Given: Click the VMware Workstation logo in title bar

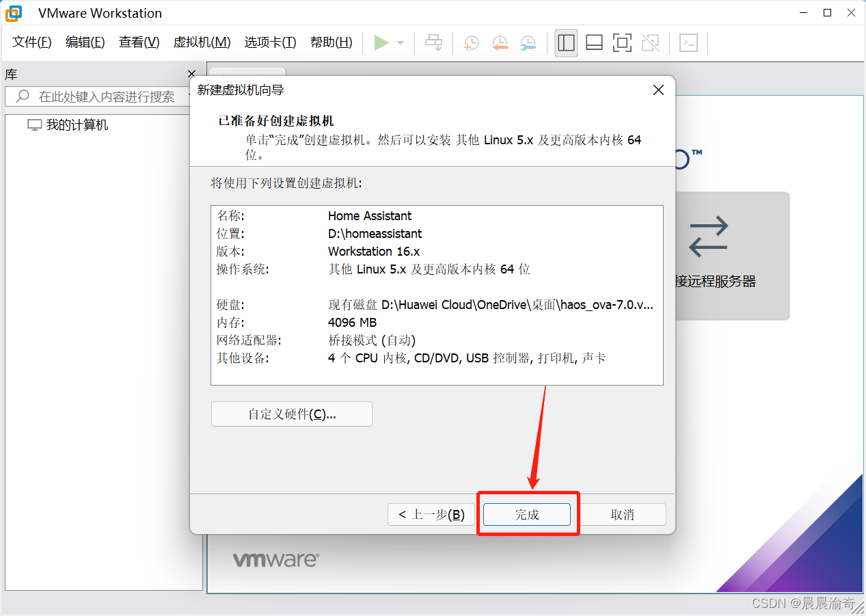Looking at the screenshot, I should pyautogui.click(x=13, y=13).
